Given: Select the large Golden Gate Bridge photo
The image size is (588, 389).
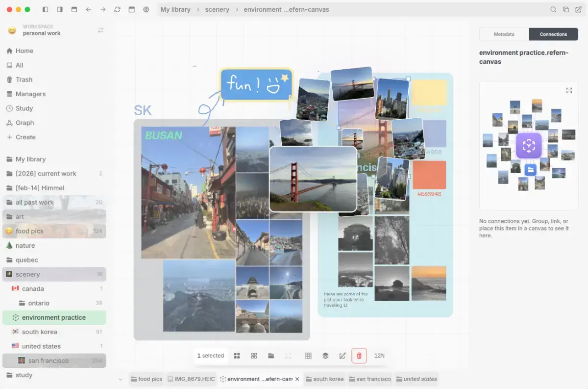Looking at the screenshot, I should (313, 179).
